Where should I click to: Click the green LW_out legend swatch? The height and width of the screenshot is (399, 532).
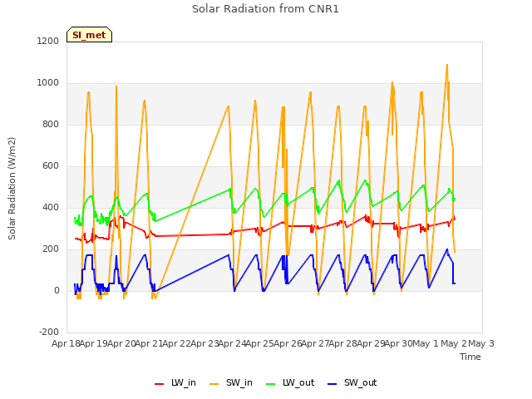pos(271,384)
